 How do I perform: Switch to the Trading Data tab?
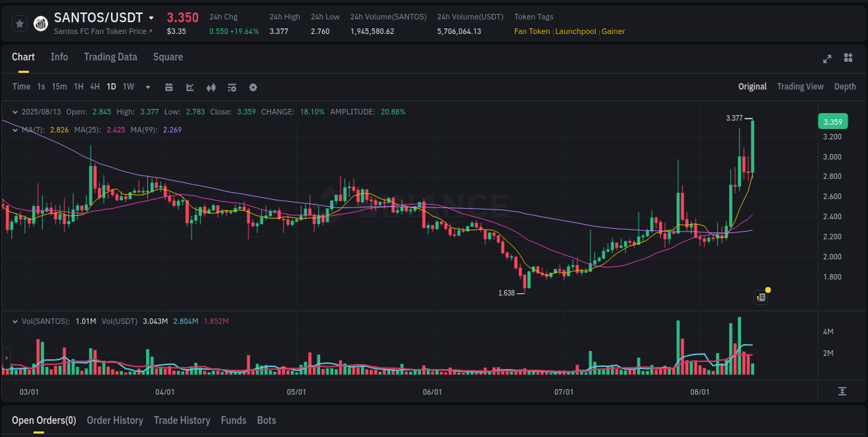(110, 57)
